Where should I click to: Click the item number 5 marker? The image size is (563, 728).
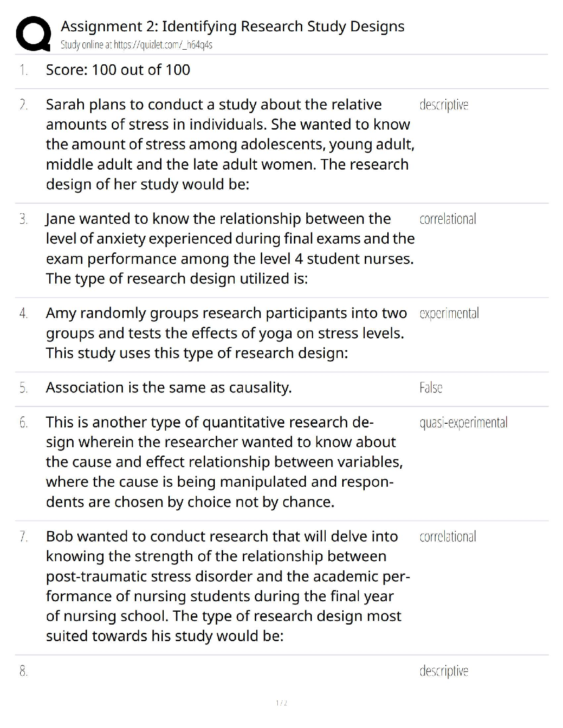pyautogui.click(x=23, y=388)
